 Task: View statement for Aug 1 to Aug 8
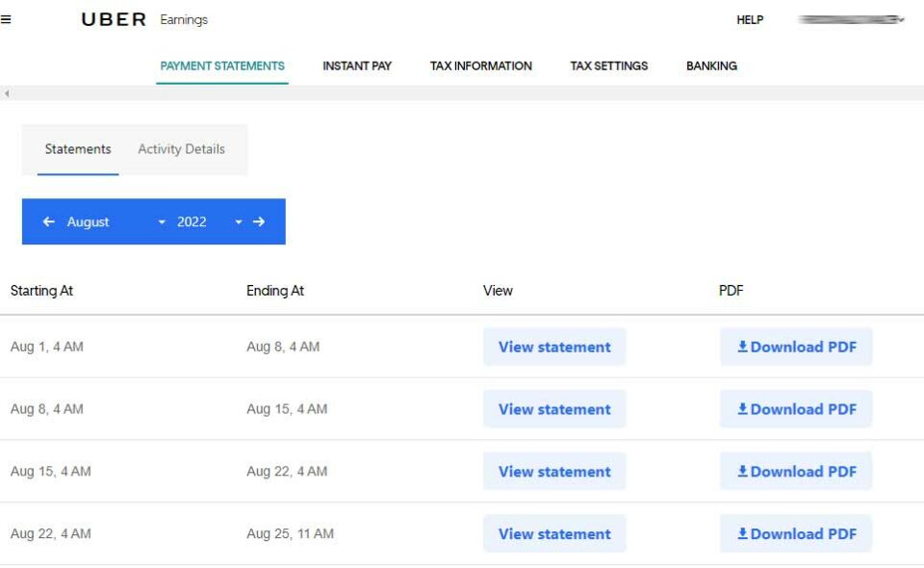[554, 347]
